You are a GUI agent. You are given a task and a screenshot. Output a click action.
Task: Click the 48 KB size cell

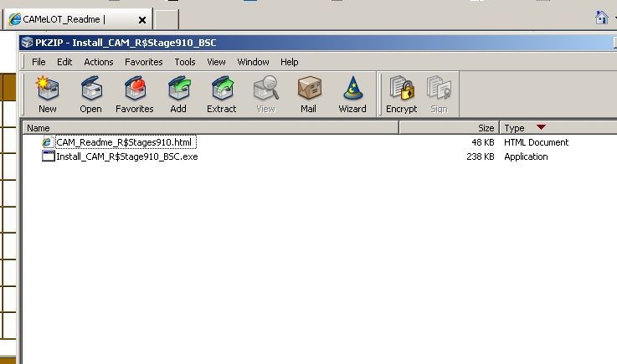483,142
